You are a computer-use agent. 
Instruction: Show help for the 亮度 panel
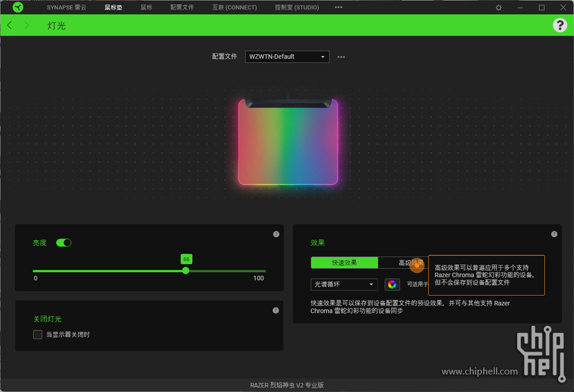[x=276, y=234]
